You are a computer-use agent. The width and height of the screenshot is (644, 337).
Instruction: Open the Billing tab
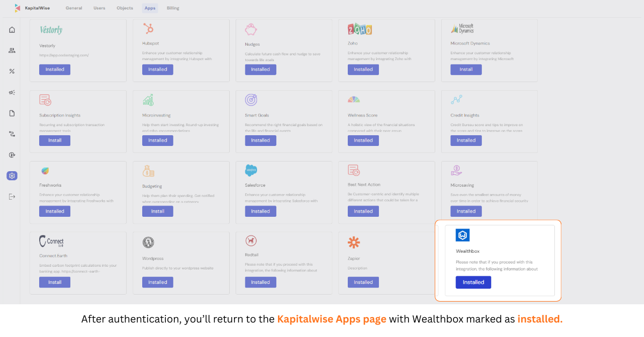[173, 8]
